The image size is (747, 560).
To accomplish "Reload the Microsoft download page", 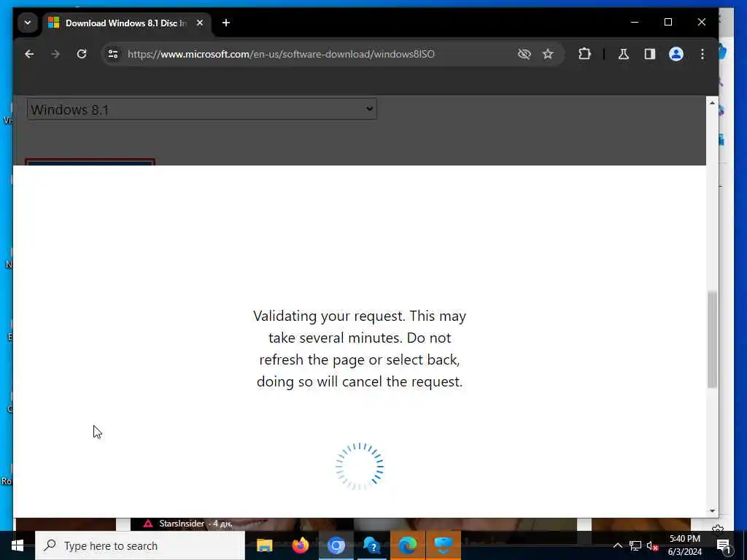I will pyautogui.click(x=82, y=54).
